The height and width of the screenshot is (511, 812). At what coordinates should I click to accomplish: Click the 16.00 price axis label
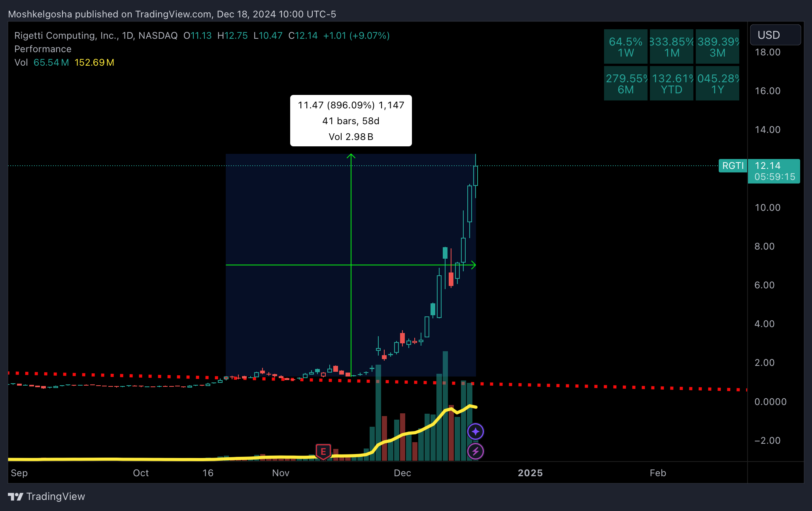[x=767, y=91]
